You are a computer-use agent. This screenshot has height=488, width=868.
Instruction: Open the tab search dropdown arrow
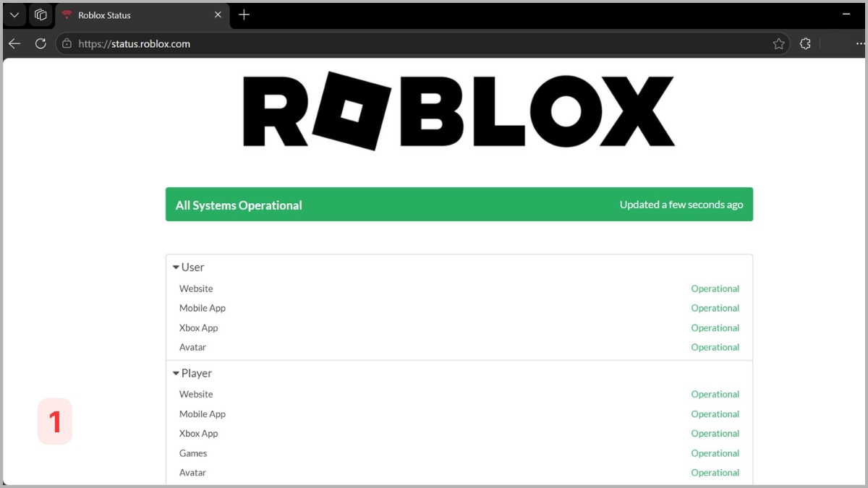coord(14,14)
